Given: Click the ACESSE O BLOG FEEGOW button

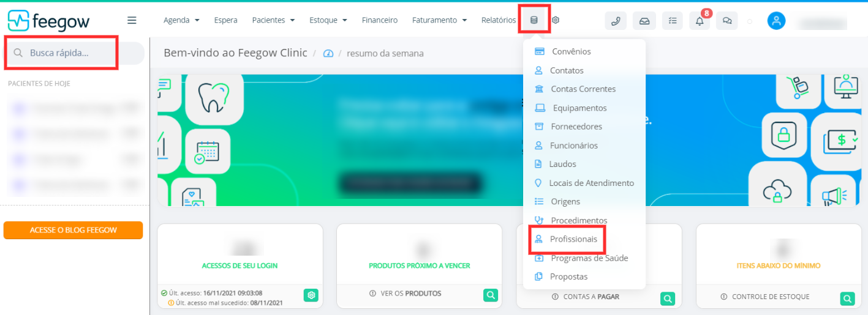Looking at the screenshot, I should click(74, 230).
